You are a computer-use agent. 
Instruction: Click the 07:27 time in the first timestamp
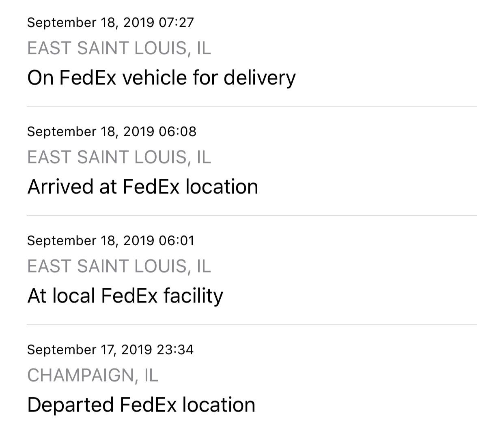177,22
